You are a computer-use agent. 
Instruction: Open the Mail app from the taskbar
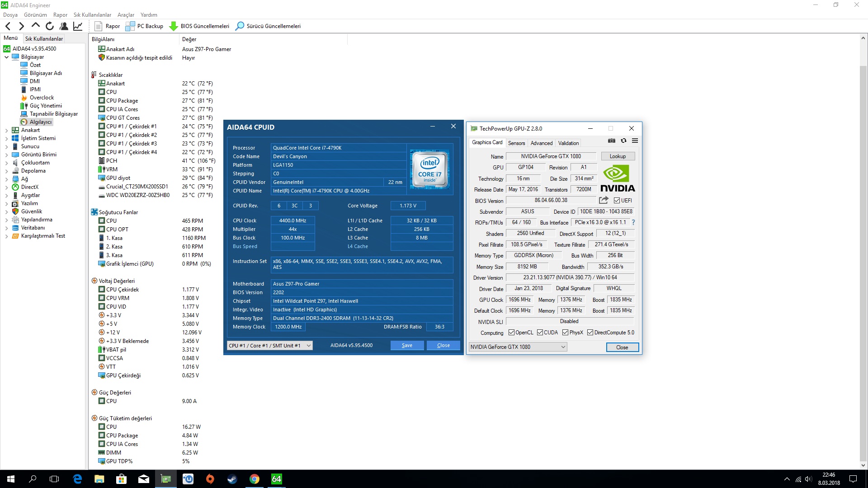pyautogui.click(x=144, y=479)
